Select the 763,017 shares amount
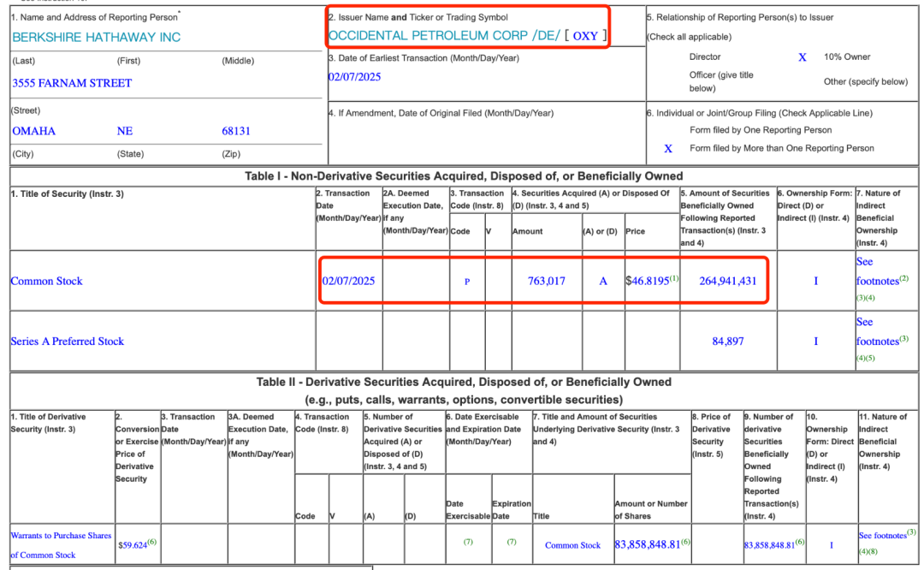This screenshot has height=570, width=924. tap(546, 282)
